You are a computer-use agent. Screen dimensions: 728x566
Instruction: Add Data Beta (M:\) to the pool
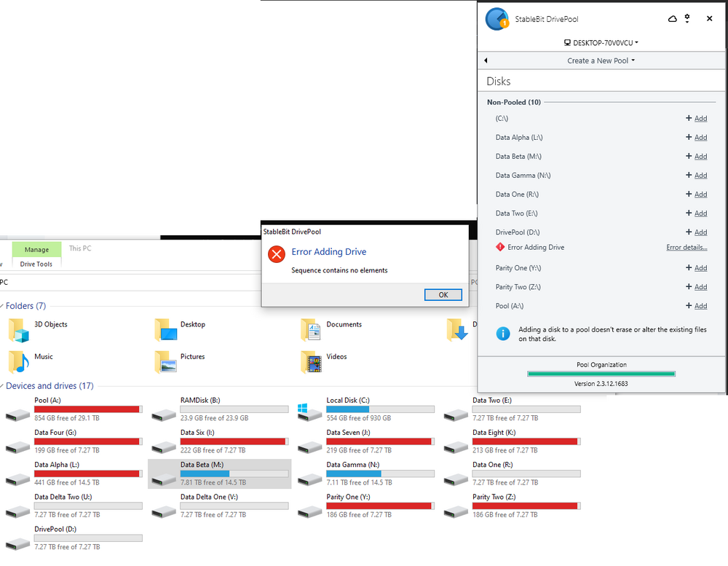coord(697,157)
